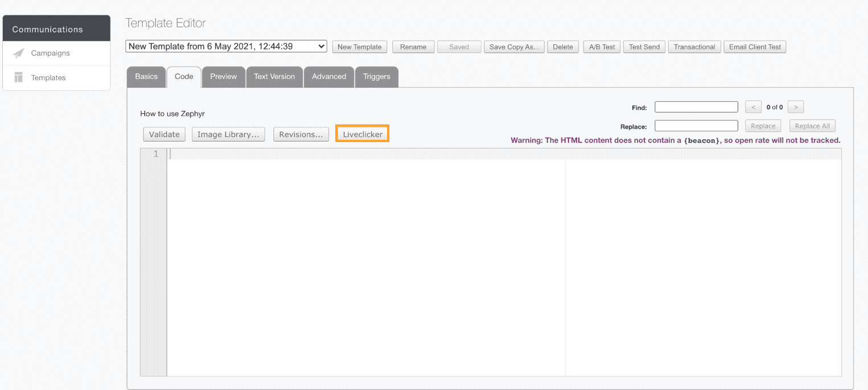The width and height of the screenshot is (868, 390).
Task: Open the Liveclicker tool
Action: (362, 134)
